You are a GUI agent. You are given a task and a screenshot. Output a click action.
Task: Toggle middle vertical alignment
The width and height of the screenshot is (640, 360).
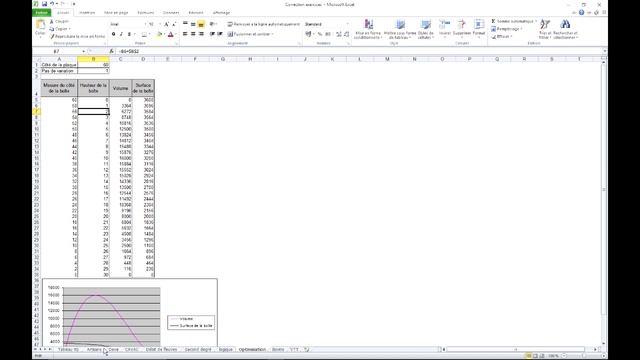click(193, 24)
